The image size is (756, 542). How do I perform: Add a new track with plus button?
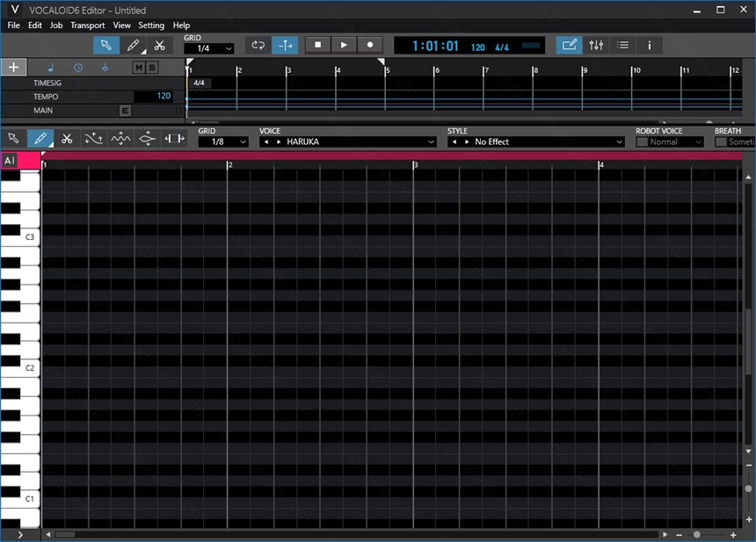tap(13, 68)
